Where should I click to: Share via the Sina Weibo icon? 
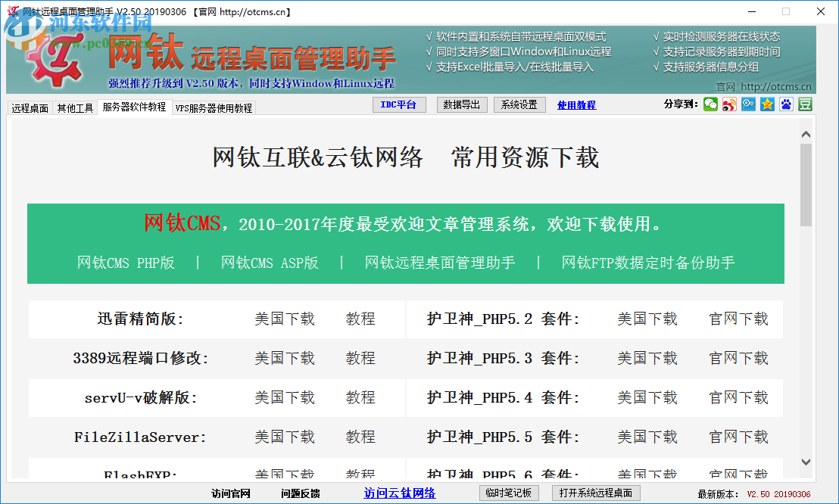729,104
